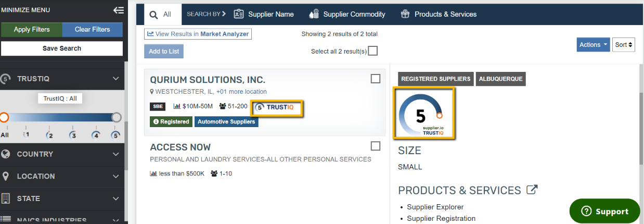This screenshot has width=644, height=224.
Task: Click the search magnifier icon
Action: [x=154, y=15]
